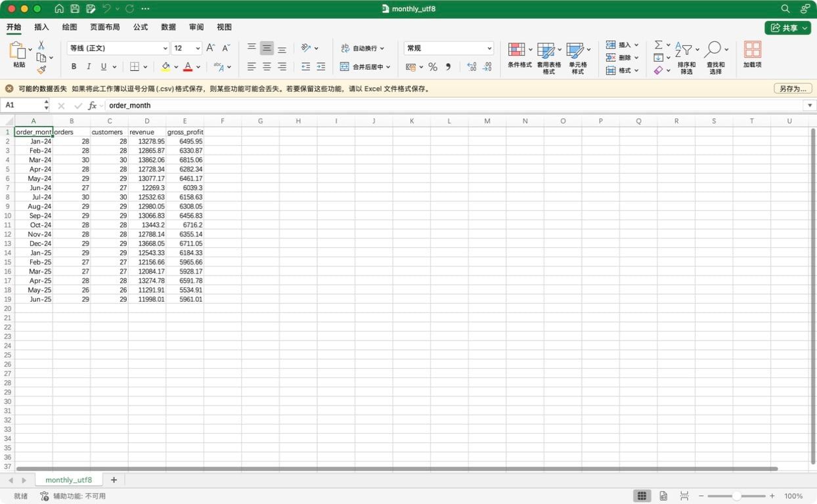
Task: Decrease indent icon
Action: (x=305, y=66)
